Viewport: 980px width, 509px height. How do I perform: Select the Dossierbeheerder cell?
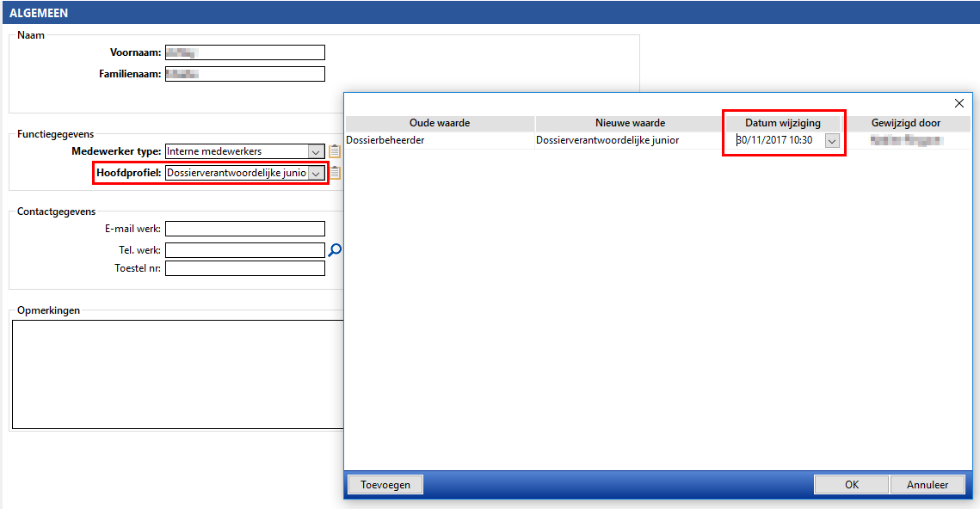coord(440,140)
